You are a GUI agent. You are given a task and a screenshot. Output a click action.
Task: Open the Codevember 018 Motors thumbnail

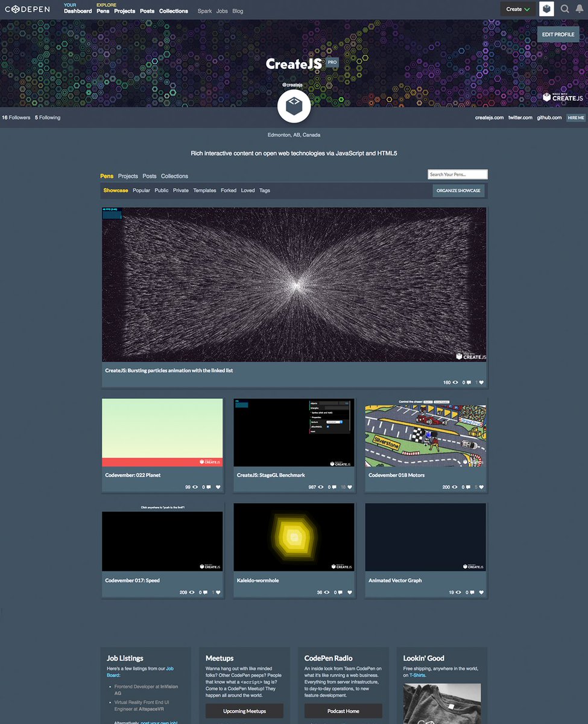(x=426, y=433)
